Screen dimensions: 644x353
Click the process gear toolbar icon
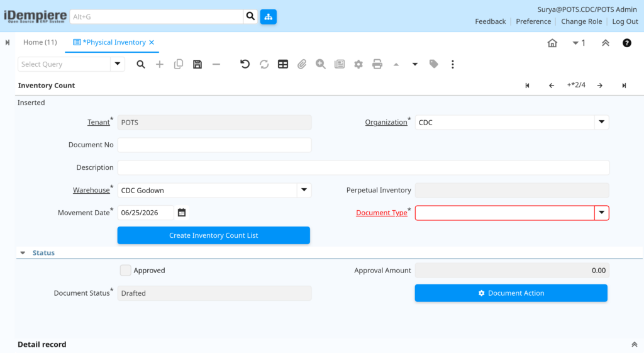click(x=358, y=64)
